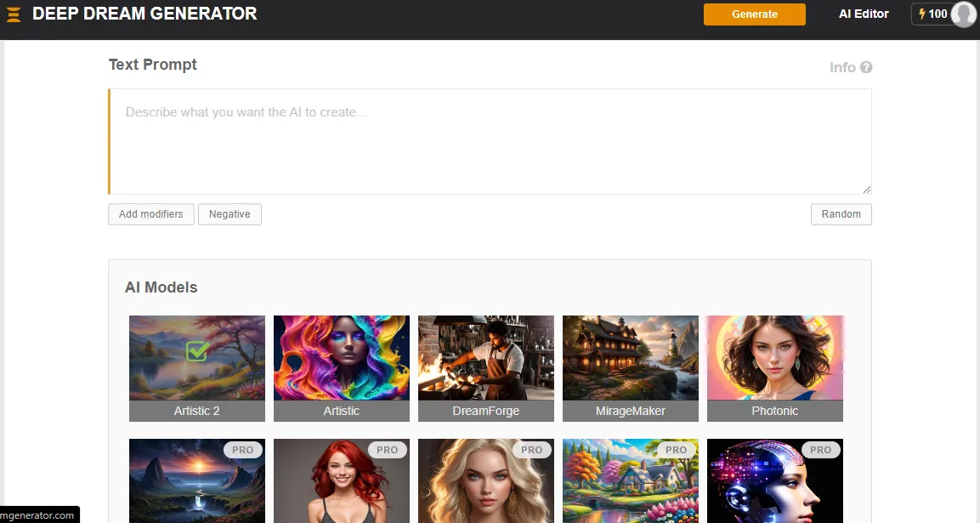Select the PRO cyborg head model
Viewport: 980px width, 523px height.
774,481
